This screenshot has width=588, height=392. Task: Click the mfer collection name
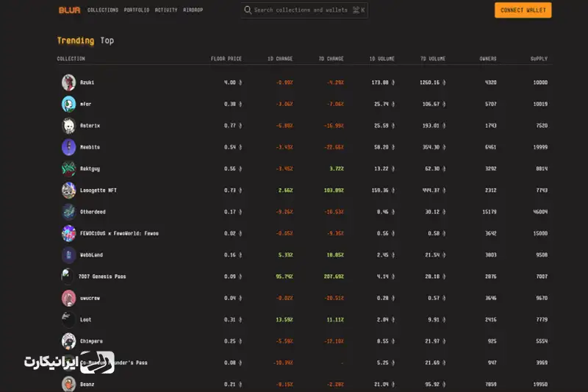click(85, 104)
